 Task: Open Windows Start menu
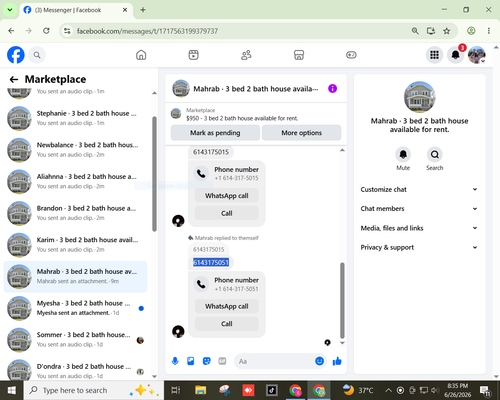tap(12, 390)
